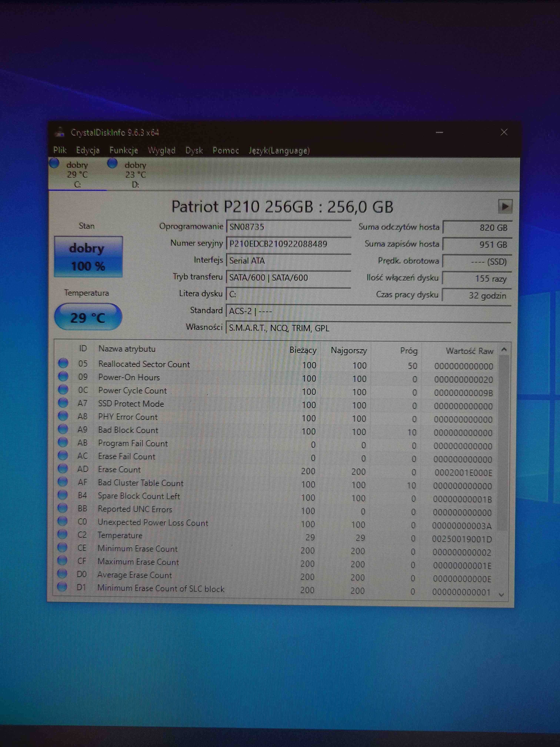Click status icon of Program Fail Count row
Screen dimensions: 560x747
tap(63, 442)
